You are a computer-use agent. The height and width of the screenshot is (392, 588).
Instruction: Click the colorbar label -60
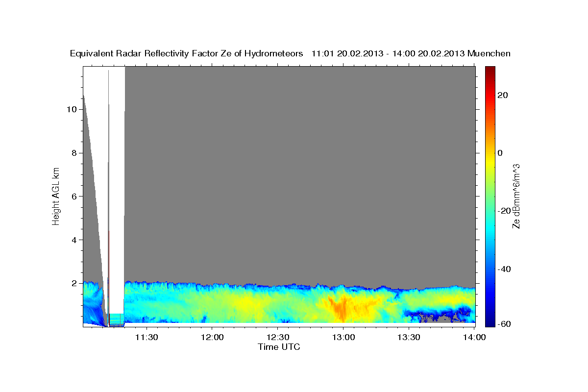505,324
